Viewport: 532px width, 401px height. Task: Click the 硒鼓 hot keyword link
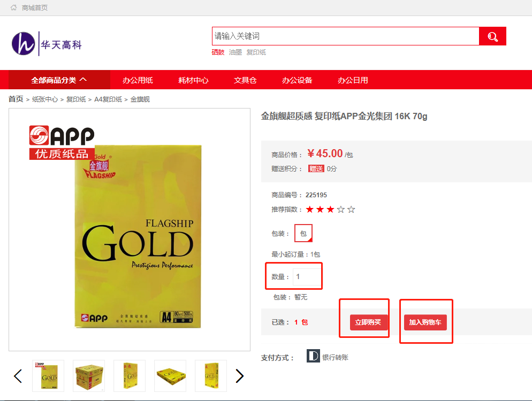pyautogui.click(x=218, y=52)
